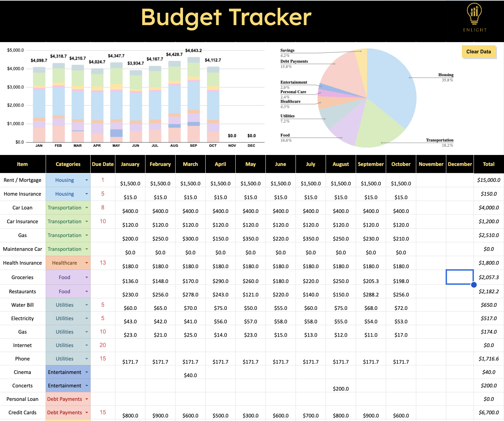Expand the Restaurants category dropdown
Viewport: 504px width, 421px height.
pos(87,292)
